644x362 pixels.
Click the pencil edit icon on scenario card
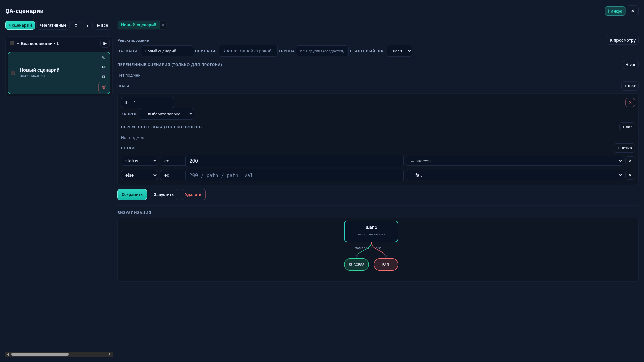(103, 58)
